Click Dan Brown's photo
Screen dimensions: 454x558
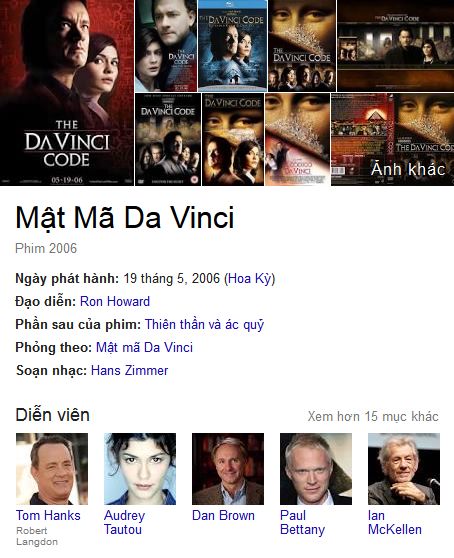point(228,469)
